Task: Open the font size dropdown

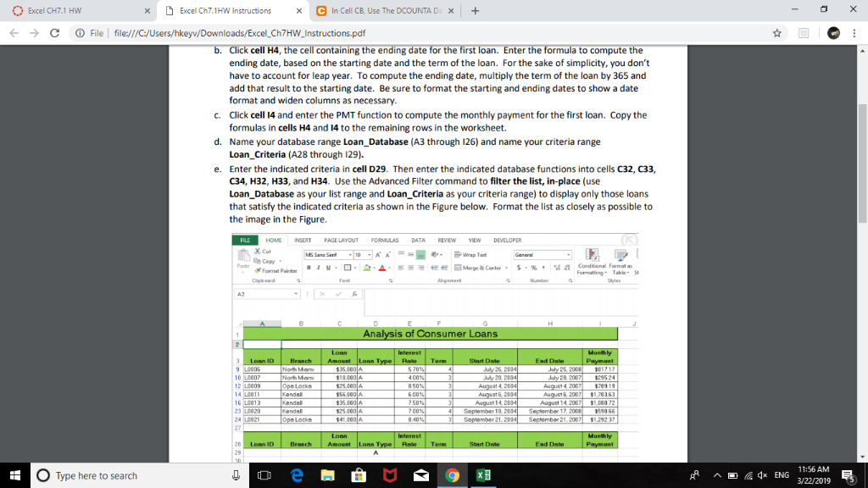Action: point(368,255)
